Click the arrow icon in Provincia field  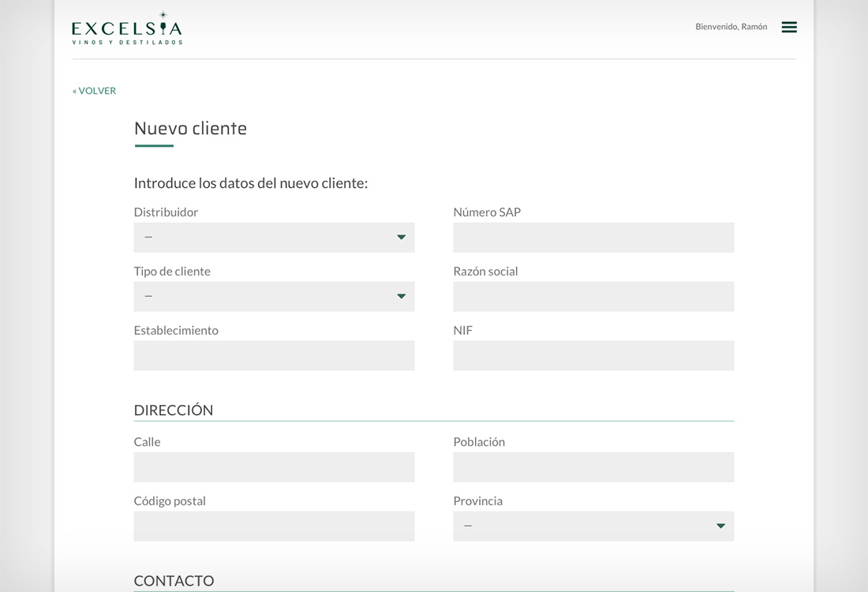coord(720,526)
